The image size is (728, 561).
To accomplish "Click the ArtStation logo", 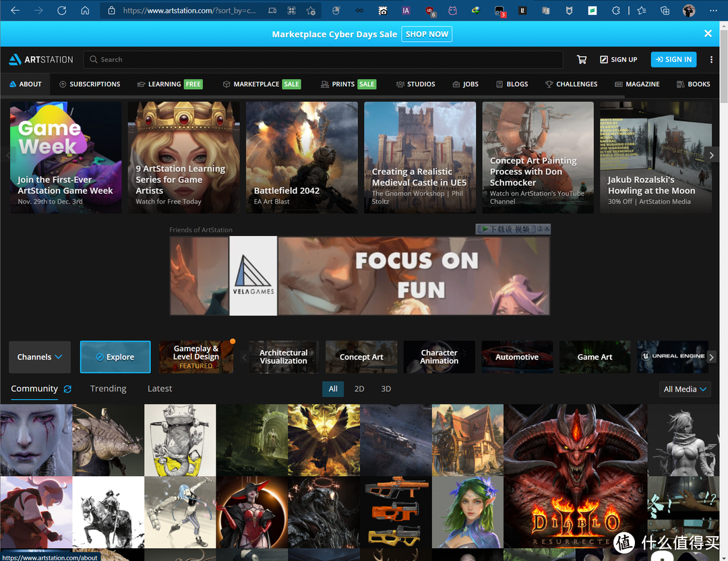I will [x=41, y=59].
